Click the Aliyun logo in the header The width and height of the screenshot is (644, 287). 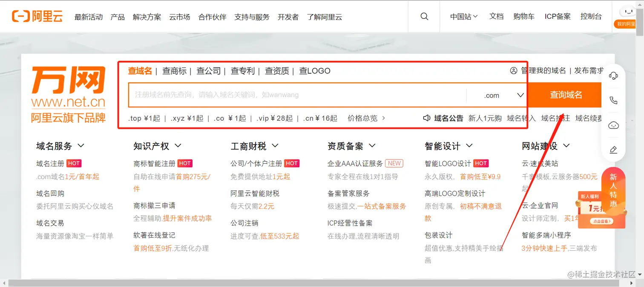pos(37,17)
